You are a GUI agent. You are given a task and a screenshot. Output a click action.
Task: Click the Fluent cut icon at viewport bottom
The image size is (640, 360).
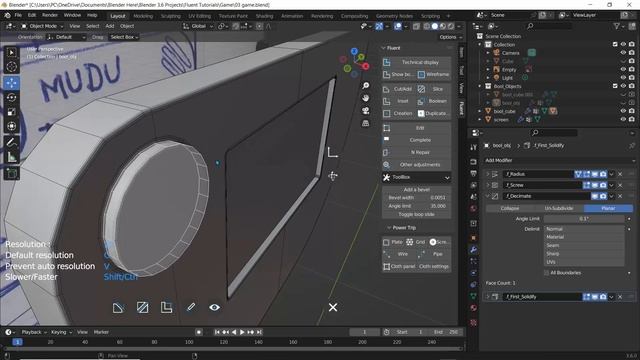pyautogui.click(x=118, y=307)
